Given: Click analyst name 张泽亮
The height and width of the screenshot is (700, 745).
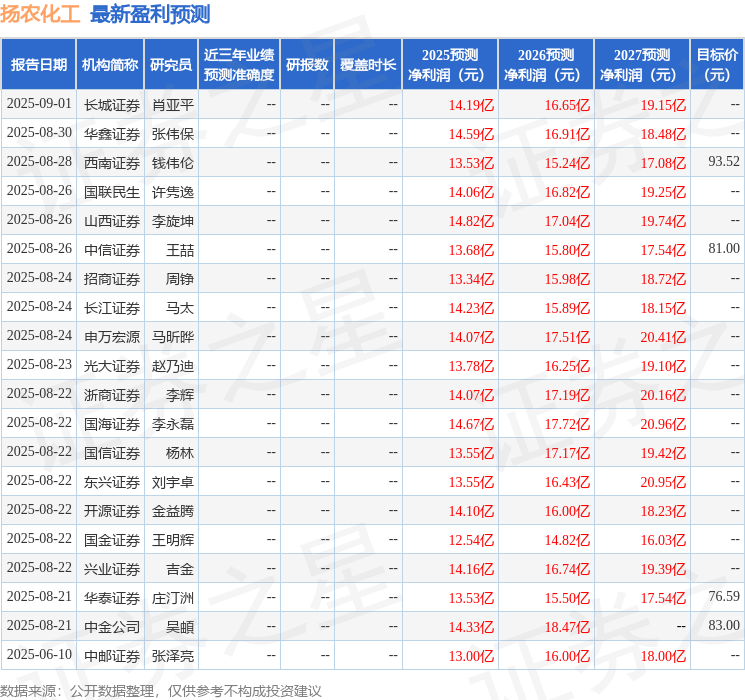Looking at the screenshot, I should pyautogui.click(x=173, y=656).
